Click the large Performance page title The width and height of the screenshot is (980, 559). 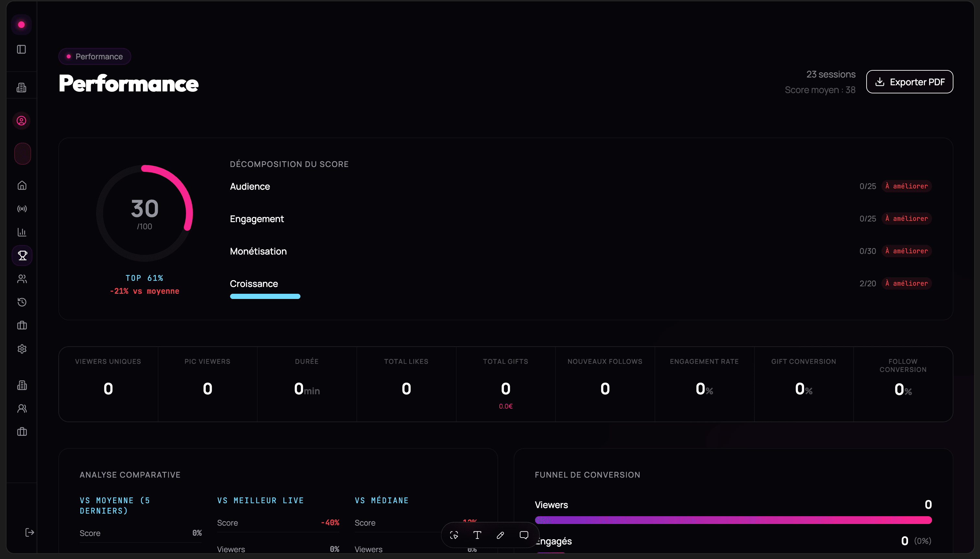[x=129, y=83]
